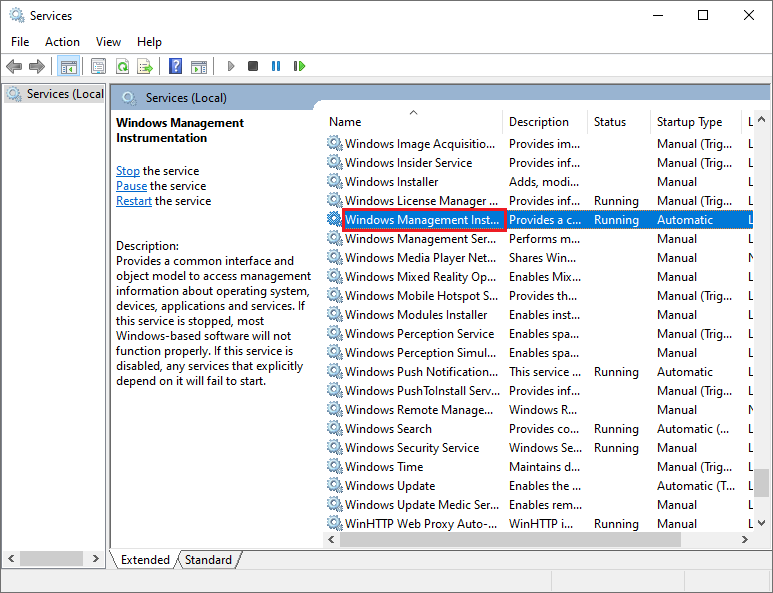Click gear icon of Windows Search row
Screen dimensions: 773x593
[x=335, y=428]
